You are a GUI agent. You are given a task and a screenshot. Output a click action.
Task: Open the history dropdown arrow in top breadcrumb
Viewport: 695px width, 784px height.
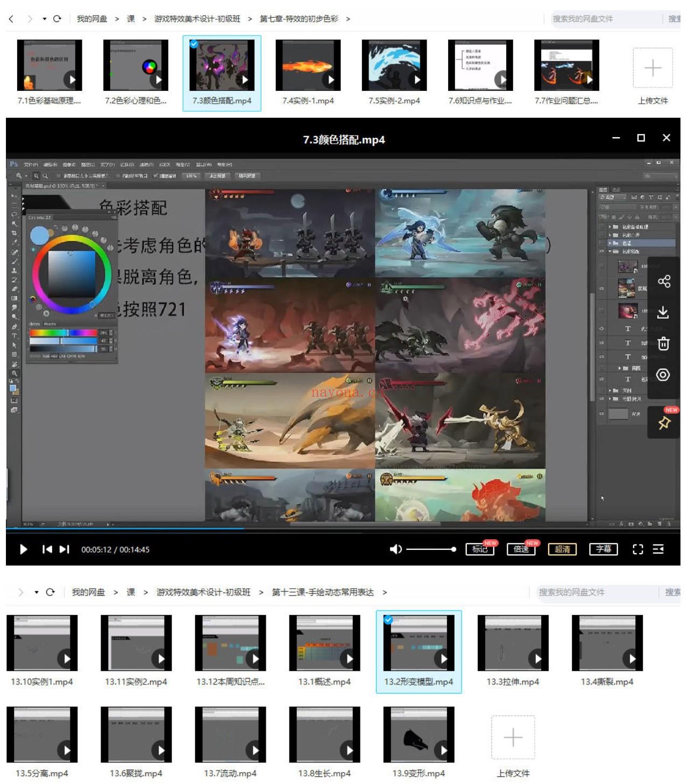click(45, 19)
